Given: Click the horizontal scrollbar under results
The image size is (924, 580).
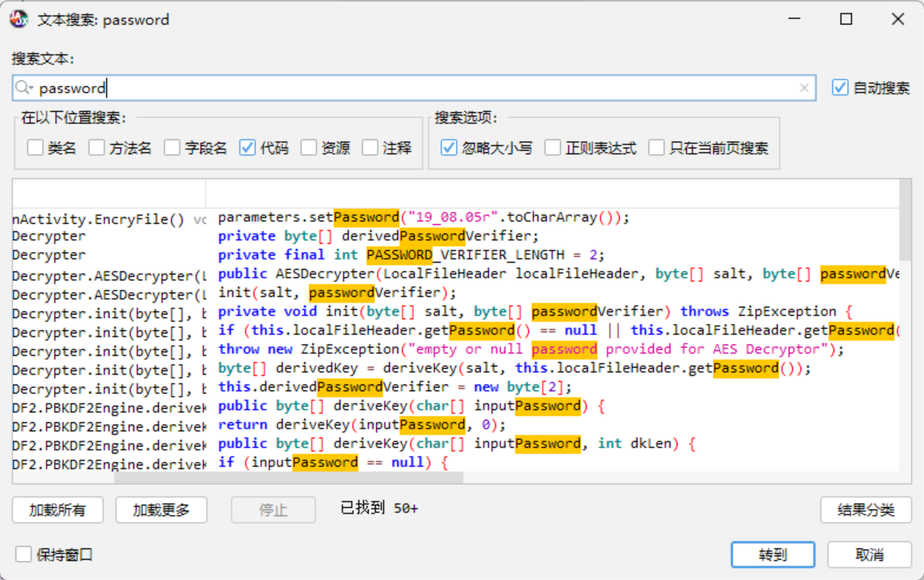Looking at the screenshot, I should 289,478.
